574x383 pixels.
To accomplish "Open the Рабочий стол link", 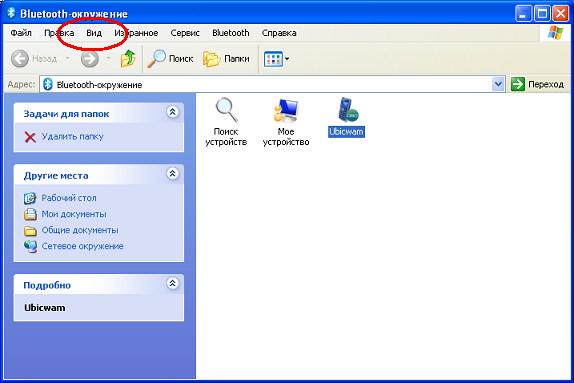I will (69, 198).
